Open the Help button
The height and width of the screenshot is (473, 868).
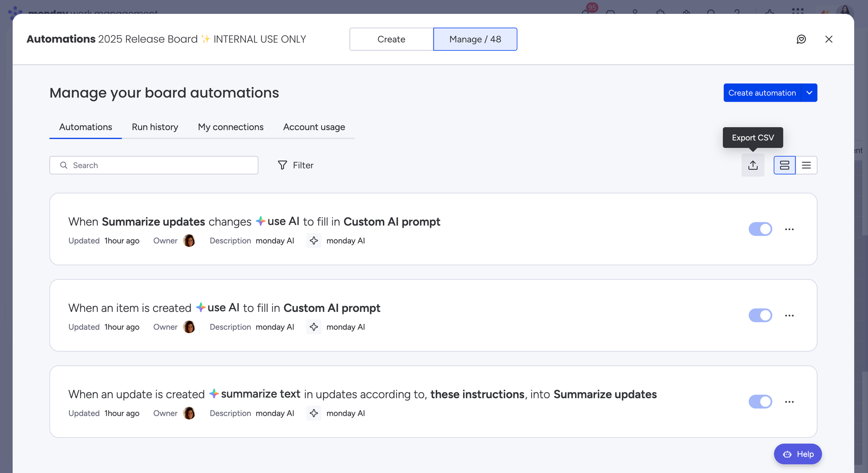tap(798, 454)
